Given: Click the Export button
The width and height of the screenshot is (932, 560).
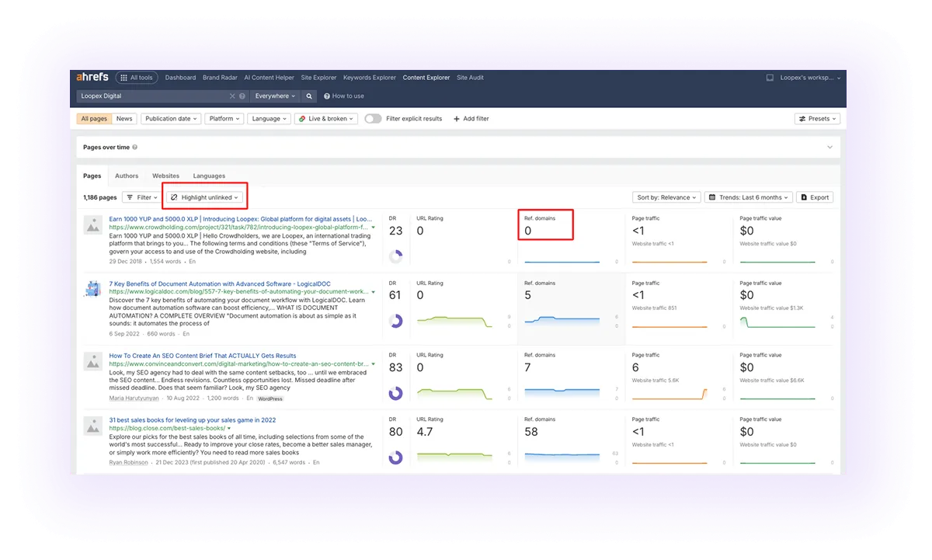Looking at the screenshot, I should tap(815, 197).
